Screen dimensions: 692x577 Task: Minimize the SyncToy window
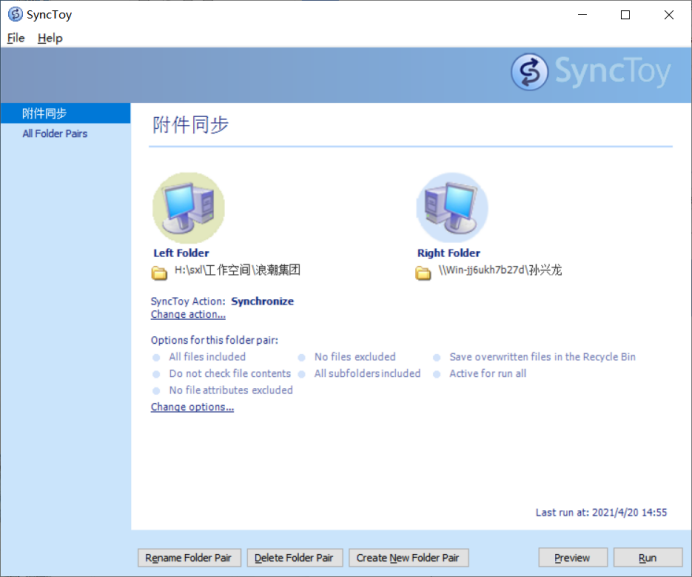(x=583, y=15)
